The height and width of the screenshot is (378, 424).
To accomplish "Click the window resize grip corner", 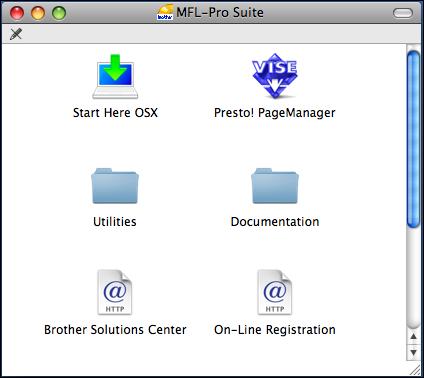I will (415, 369).
